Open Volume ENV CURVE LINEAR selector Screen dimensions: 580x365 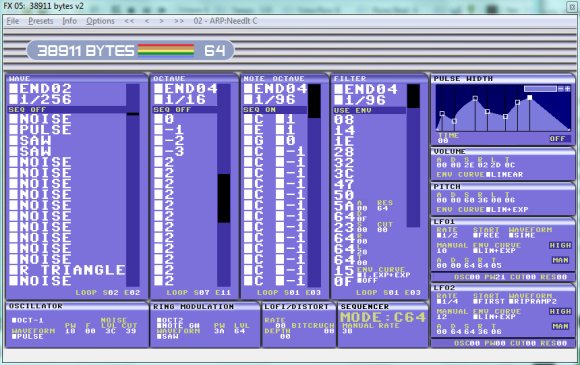tap(505, 175)
